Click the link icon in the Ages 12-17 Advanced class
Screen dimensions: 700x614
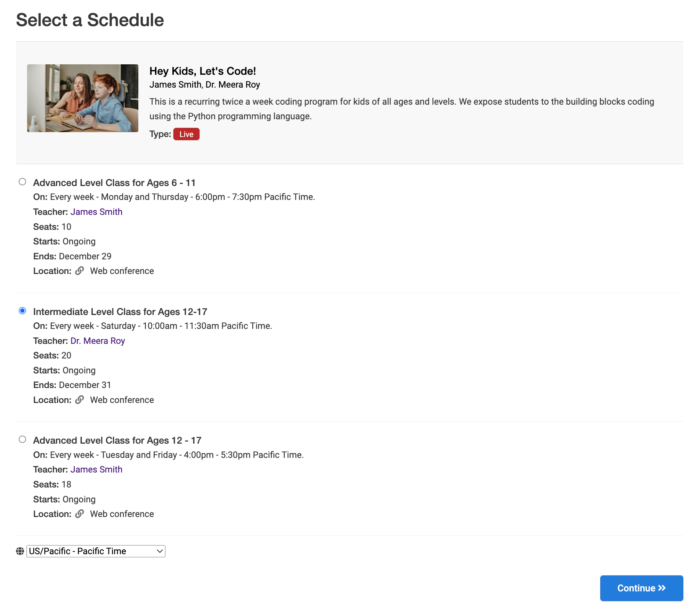coord(80,514)
